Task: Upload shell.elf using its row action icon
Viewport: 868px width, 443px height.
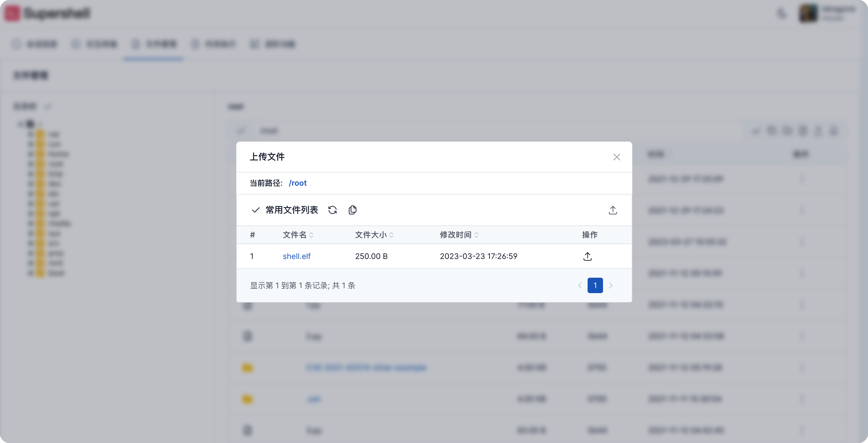Action: pos(587,256)
